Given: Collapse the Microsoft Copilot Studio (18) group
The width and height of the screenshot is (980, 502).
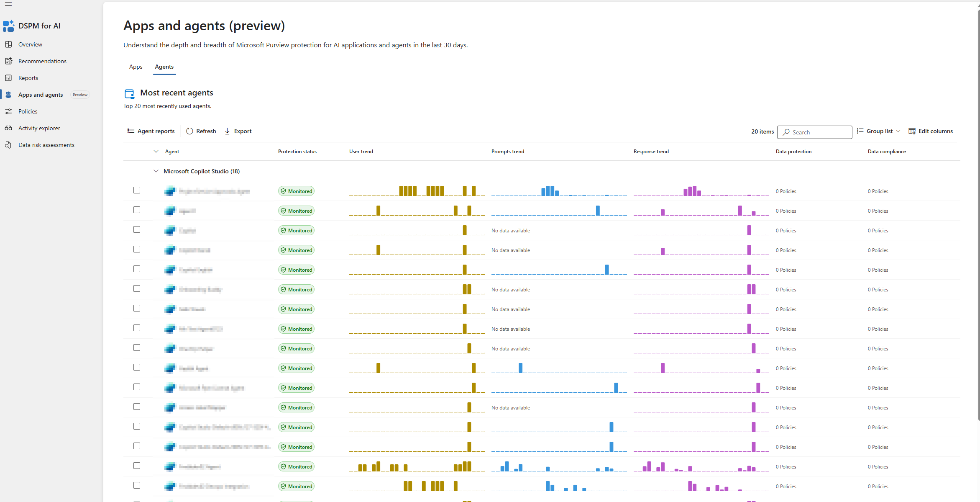Looking at the screenshot, I should click(156, 171).
